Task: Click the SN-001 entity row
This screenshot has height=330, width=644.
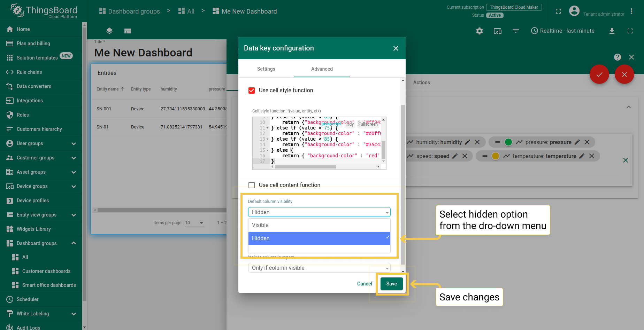Action: click(160, 109)
